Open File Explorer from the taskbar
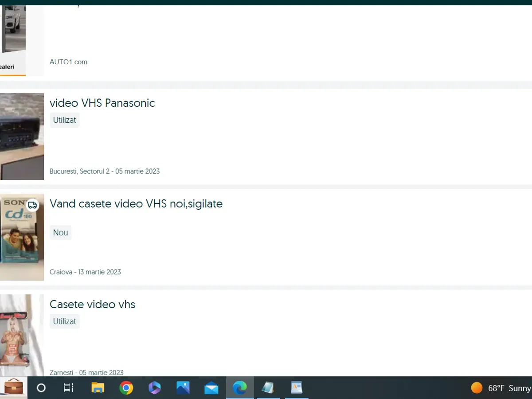 coord(98,388)
